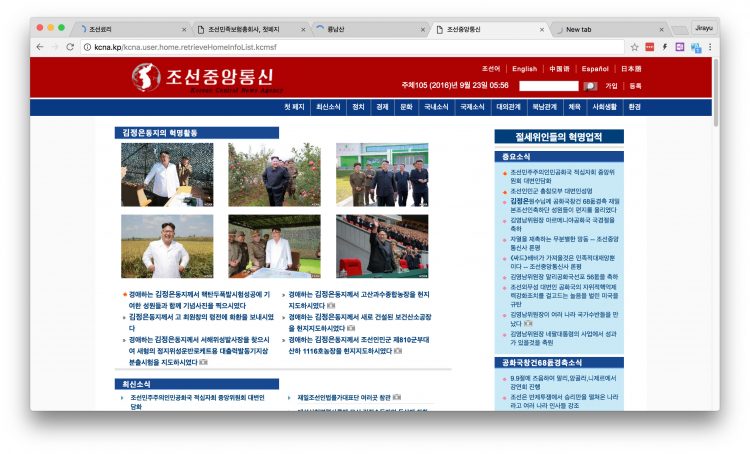Switch site language to Español
Image resolution: width=750 pixels, height=454 pixels.
tap(595, 69)
